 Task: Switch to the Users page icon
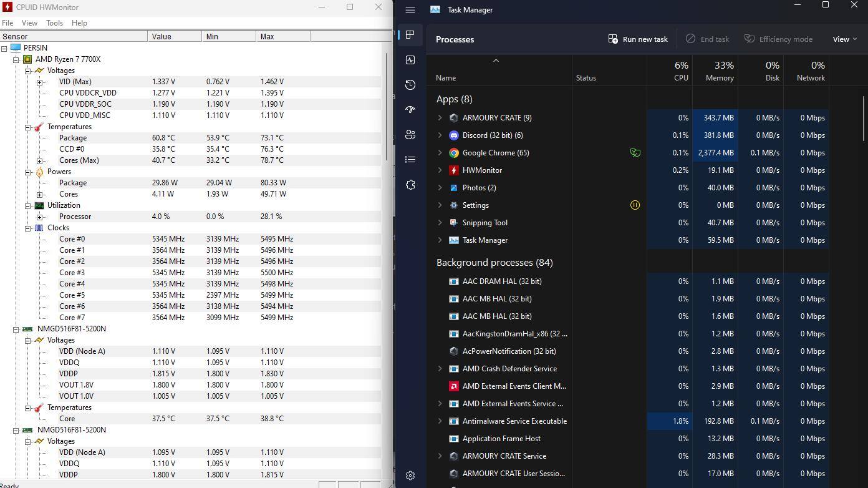[x=410, y=135]
